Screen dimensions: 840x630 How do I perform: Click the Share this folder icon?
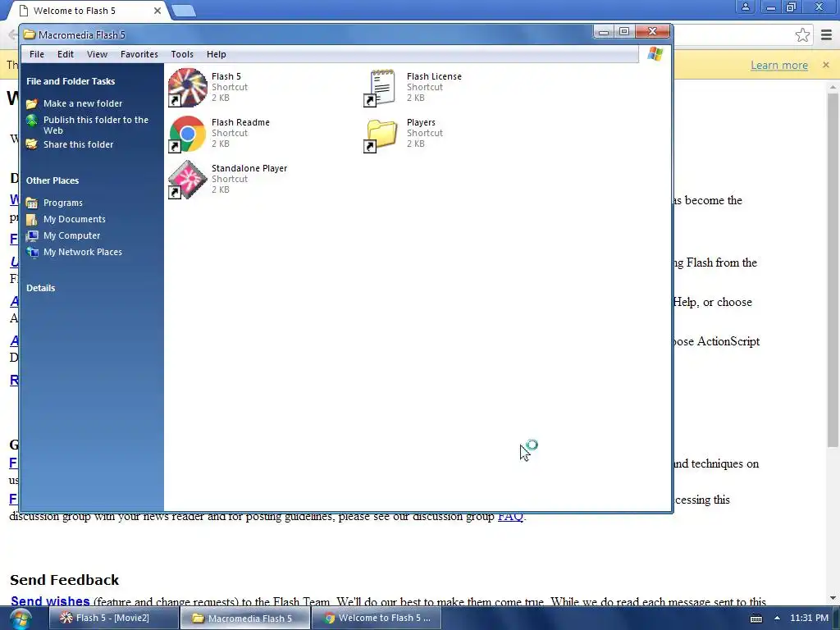tap(32, 144)
